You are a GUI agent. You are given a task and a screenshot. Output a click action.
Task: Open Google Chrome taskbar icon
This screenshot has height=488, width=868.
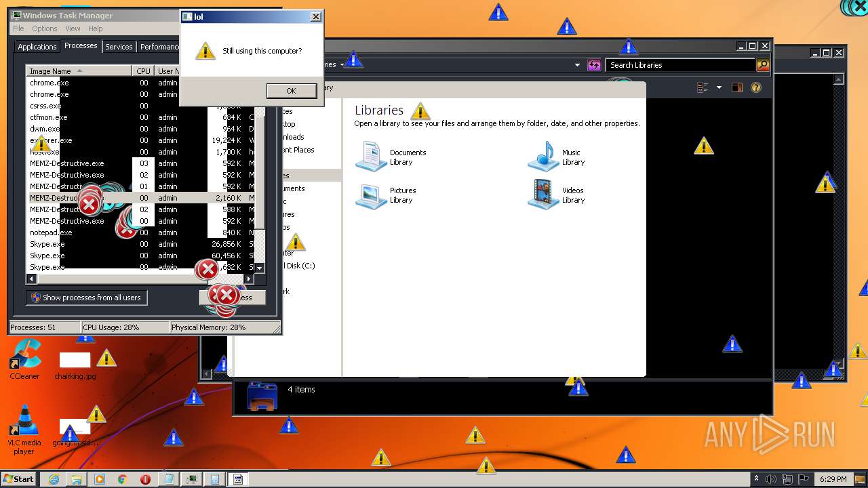(123, 479)
